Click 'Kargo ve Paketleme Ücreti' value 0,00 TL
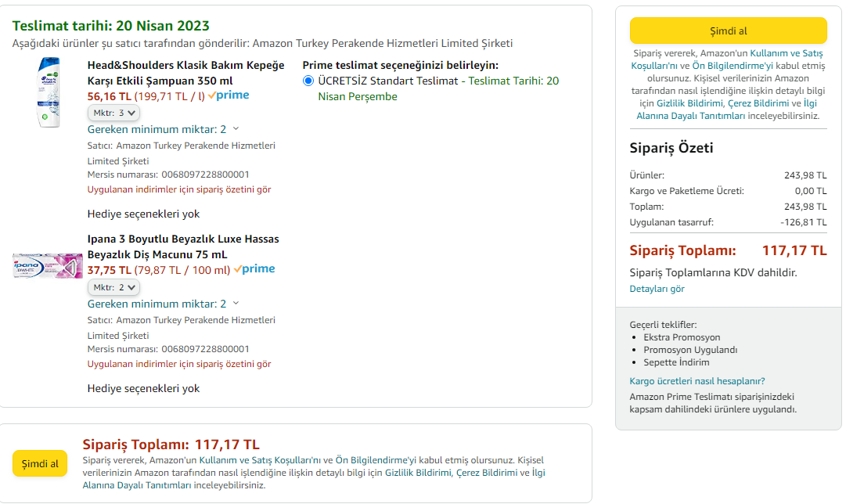This screenshot has height=504, width=846. (x=810, y=191)
